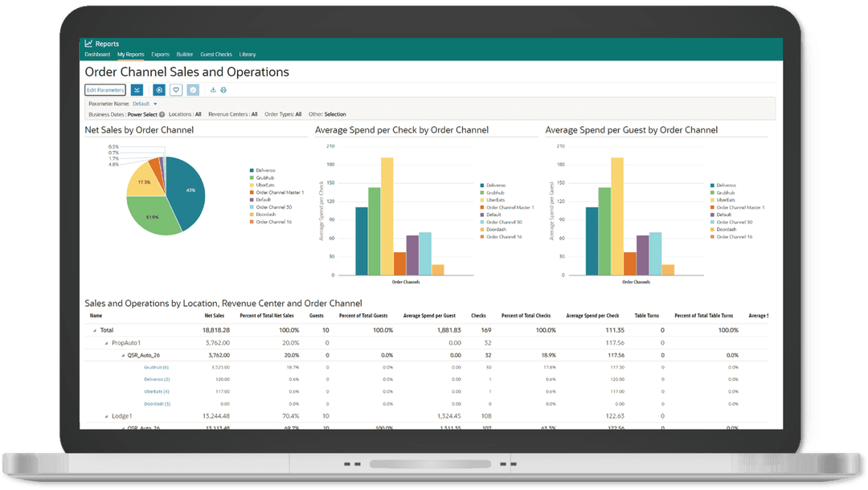Image resolution: width=868 pixels, height=490 pixels.
Task: Collapse the PropAuto1 location row
Action: pos(105,343)
